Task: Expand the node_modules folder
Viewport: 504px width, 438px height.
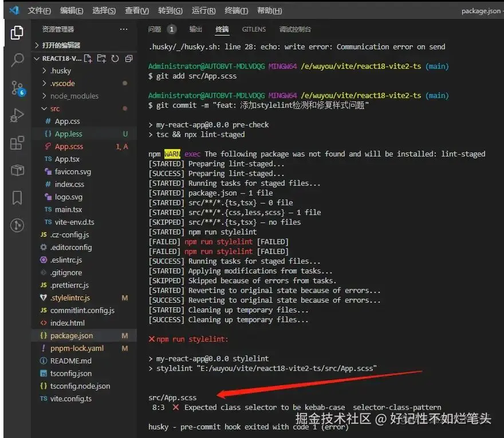Action: coord(84,96)
